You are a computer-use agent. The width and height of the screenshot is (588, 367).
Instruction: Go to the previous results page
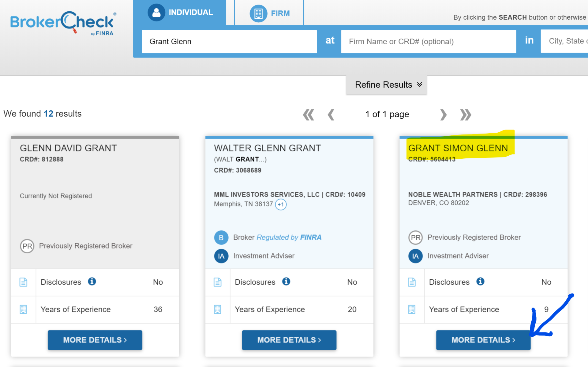(331, 115)
